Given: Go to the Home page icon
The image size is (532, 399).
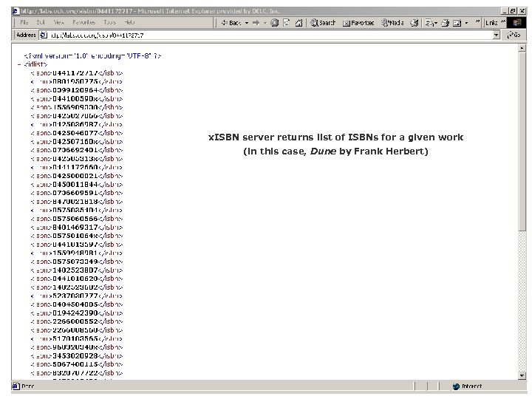Looking at the screenshot, I should click(299, 23).
